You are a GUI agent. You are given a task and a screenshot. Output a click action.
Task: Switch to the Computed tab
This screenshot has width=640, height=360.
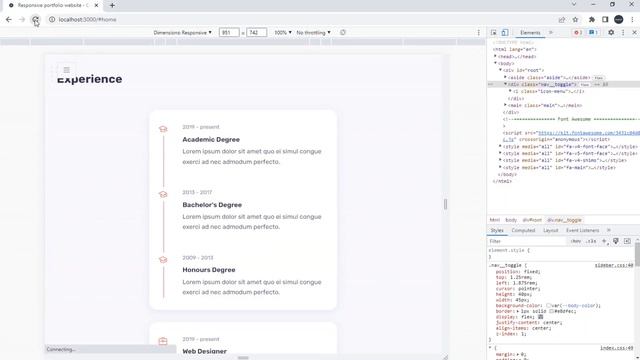click(523, 230)
